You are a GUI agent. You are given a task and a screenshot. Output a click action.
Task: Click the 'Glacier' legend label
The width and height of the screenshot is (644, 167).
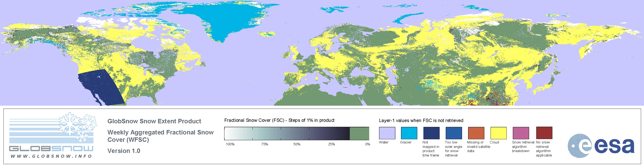coord(406,142)
